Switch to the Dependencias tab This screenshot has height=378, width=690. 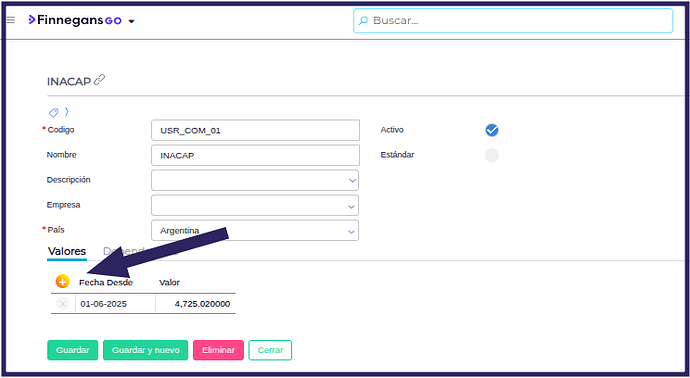click(140, 251)
